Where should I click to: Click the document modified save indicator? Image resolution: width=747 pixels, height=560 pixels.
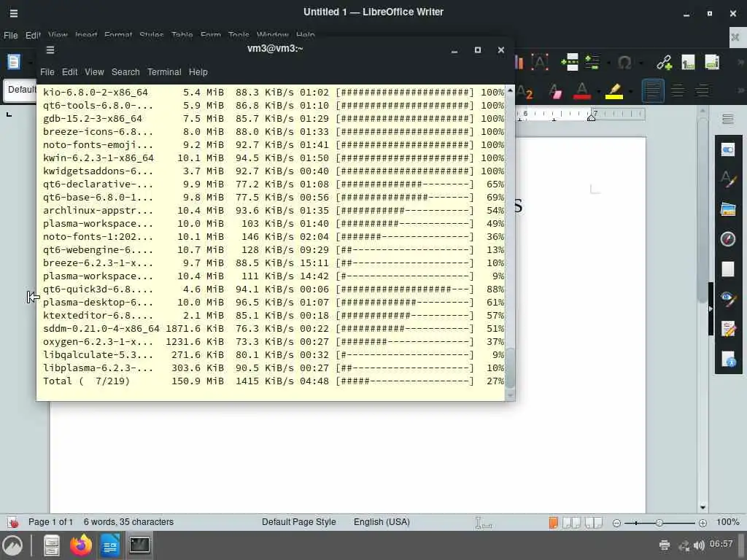(13, 522)
